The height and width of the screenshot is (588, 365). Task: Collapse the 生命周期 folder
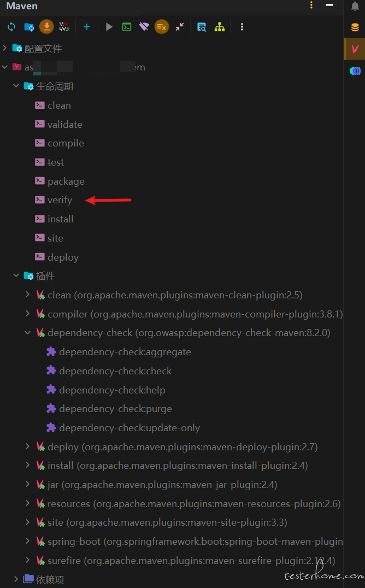16,86
